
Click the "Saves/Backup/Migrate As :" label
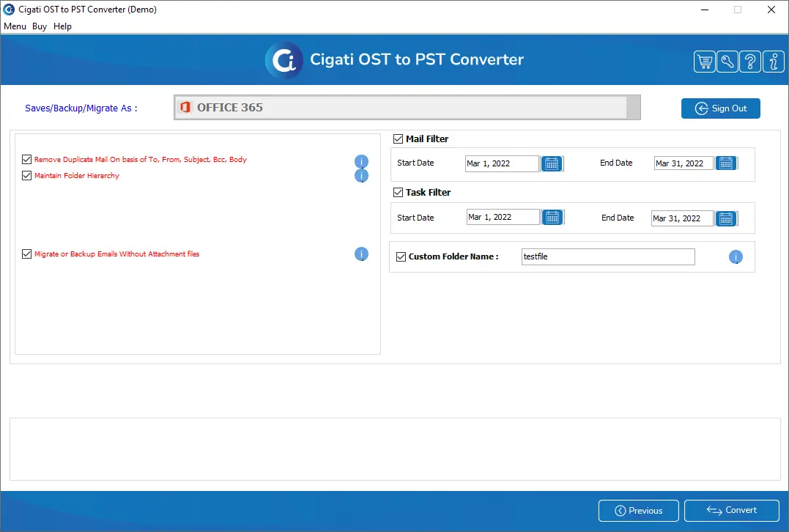pyautogui.click(x=81, y=108)
